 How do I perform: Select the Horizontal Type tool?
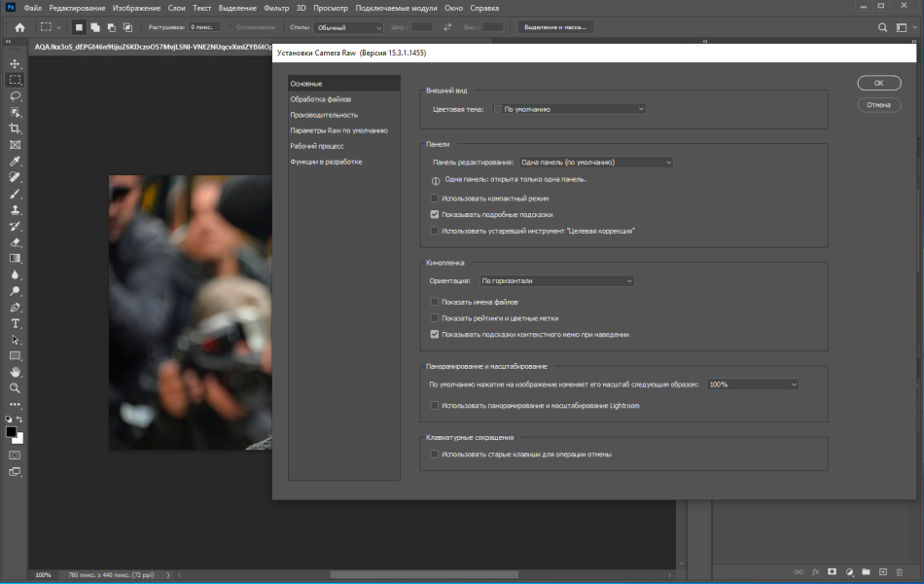tap(16, 323)
